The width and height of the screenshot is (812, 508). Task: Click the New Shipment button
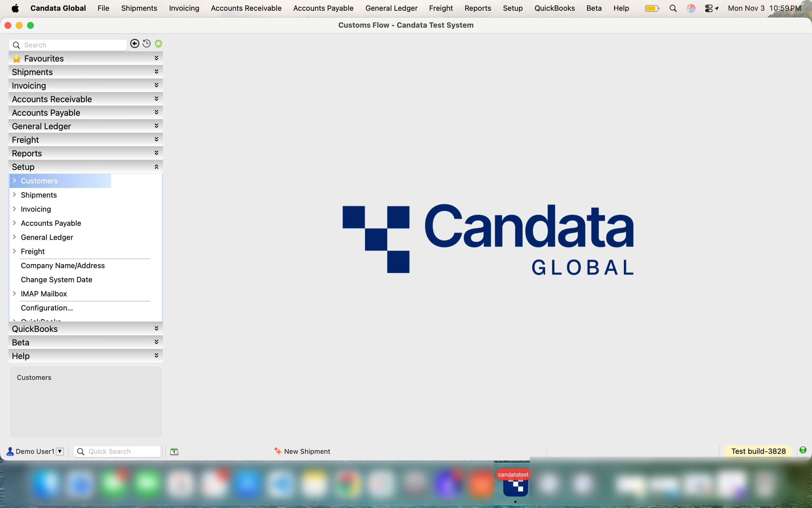(302, 451)
